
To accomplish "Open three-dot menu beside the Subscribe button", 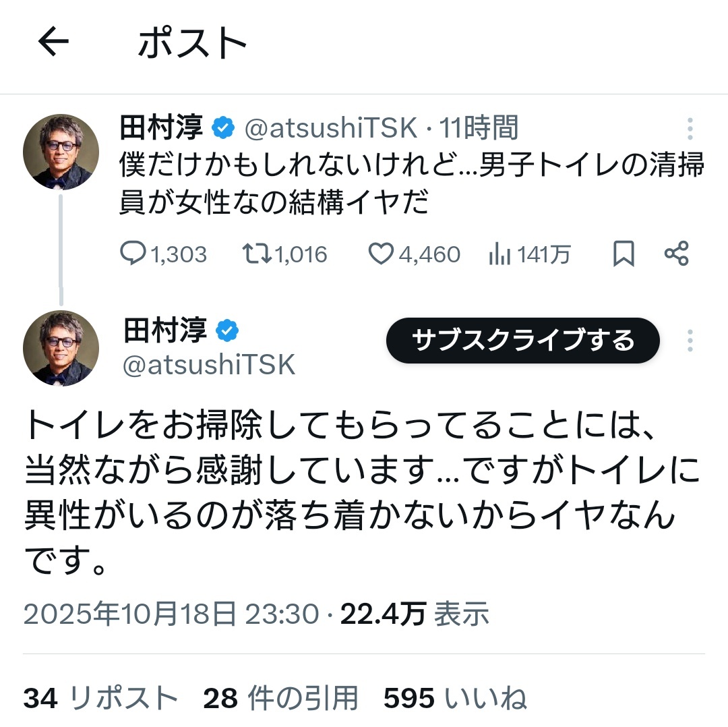I will pos(690,341).
